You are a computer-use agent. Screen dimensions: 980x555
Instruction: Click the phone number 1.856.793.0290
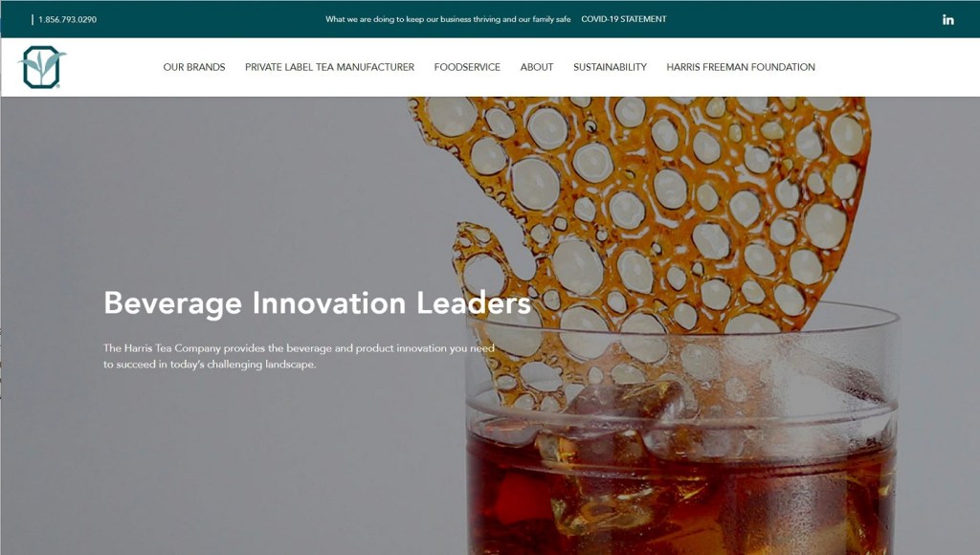point(68,19)
